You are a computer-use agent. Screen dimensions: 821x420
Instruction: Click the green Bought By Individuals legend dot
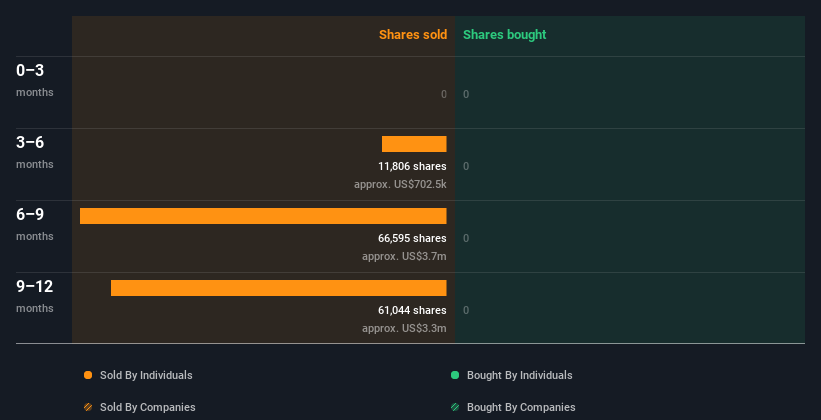point(455,375)
